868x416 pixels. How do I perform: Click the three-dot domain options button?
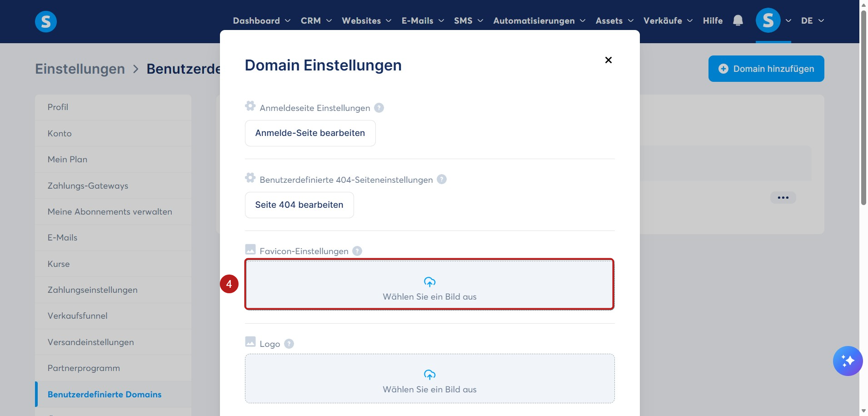coord(783,198)
